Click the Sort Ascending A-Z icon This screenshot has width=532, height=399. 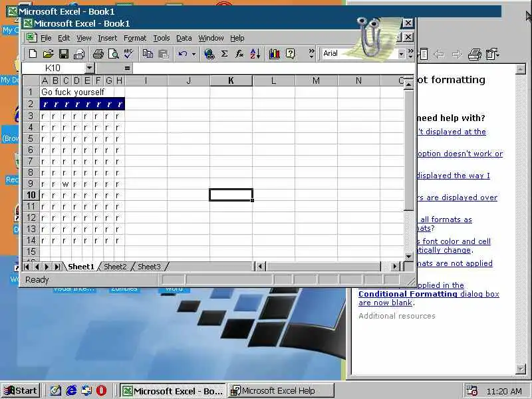255,54
